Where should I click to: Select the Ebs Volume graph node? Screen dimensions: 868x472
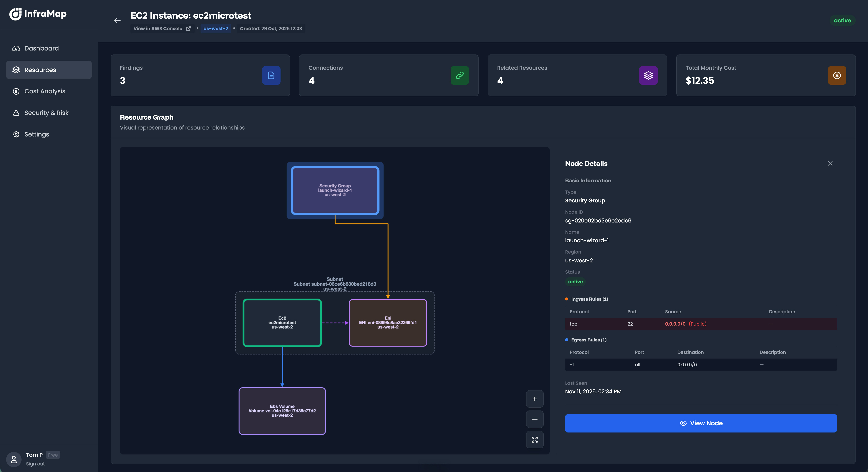coord(282,411)
